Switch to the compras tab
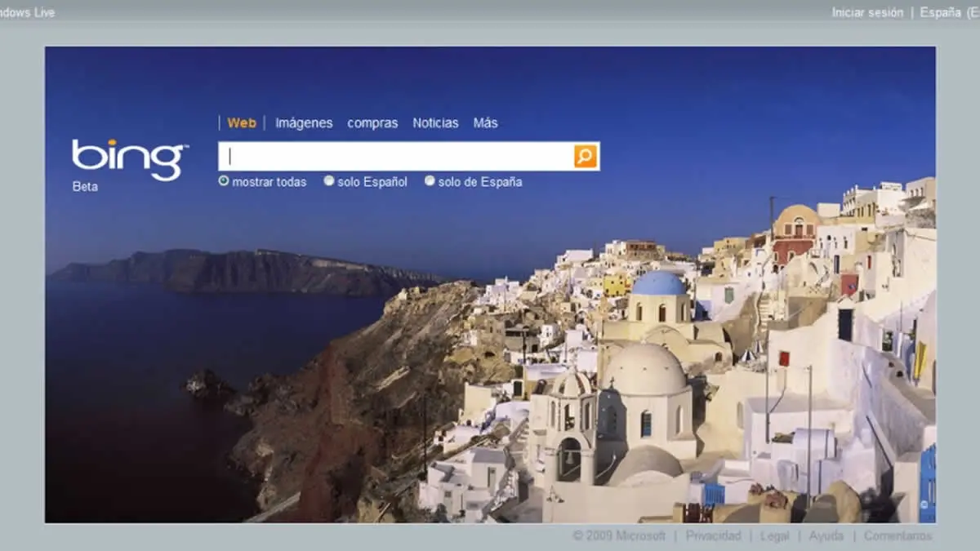Image resolution: width=980 pixels, height=551 pixels. click(x=372, y=123)
